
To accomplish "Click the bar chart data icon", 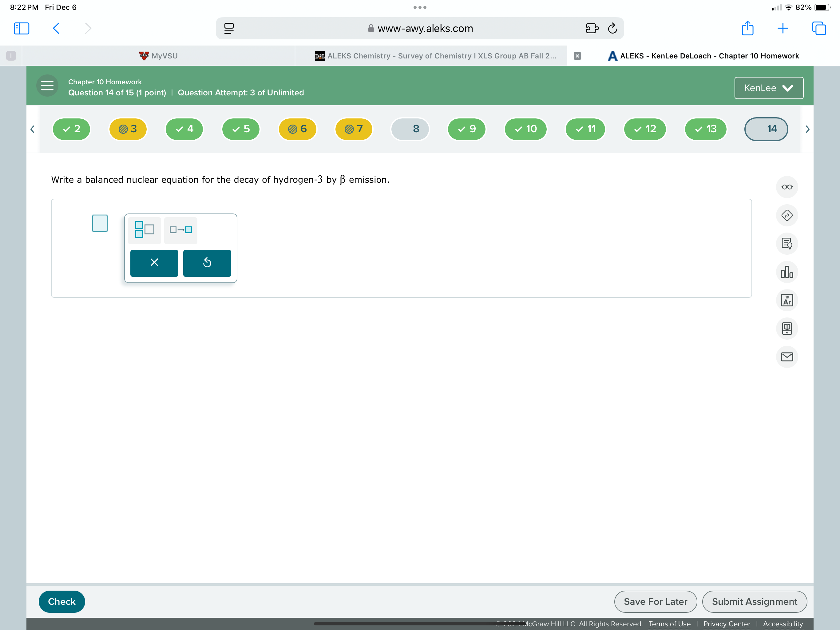I will (787, 272).
